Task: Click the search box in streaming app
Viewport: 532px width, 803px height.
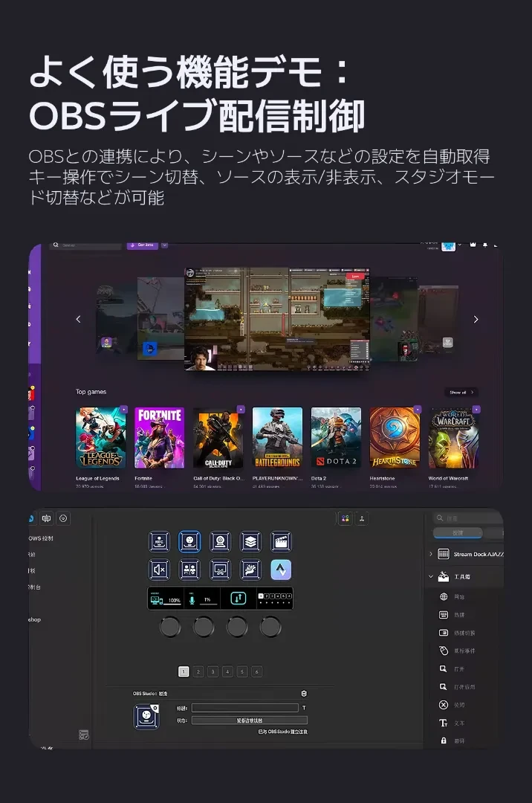Action: point(86,245)
